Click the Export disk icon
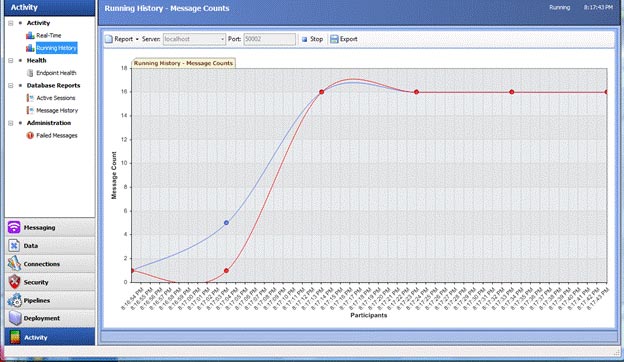Image resolution: width=624 pixels, height=362 pixels. click(334, 39)
